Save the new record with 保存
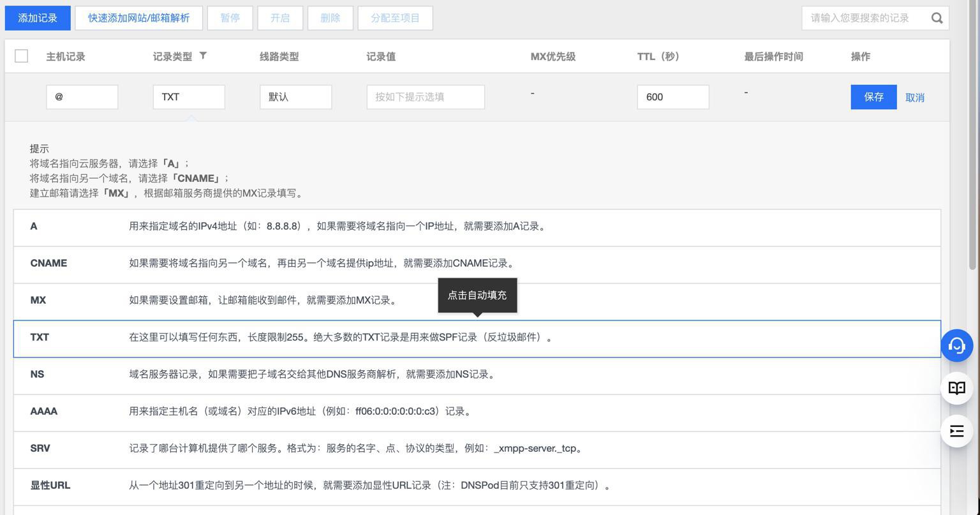 pyautogui.click(x=873, y=97)
